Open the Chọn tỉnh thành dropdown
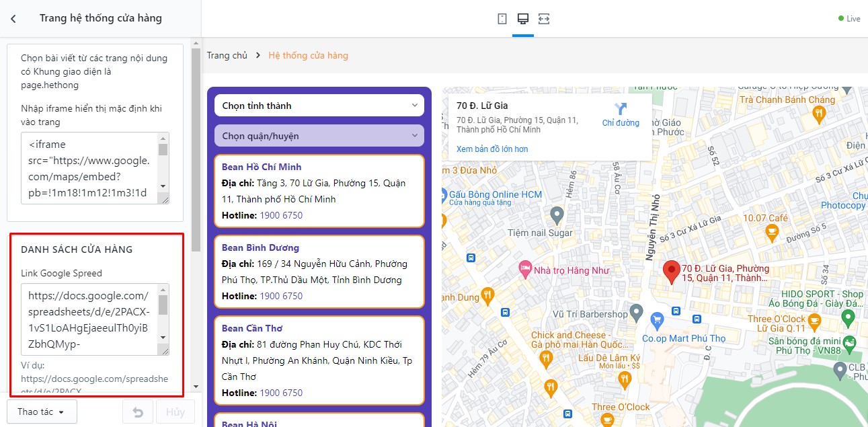 319,106
